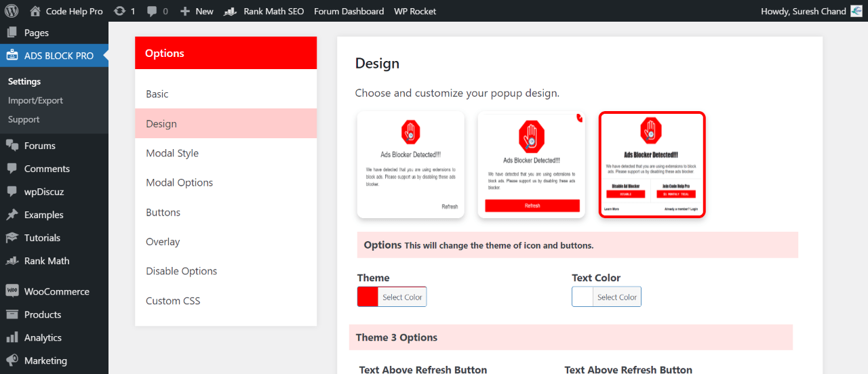Open Forum Dashboard in admin bar

349,11
